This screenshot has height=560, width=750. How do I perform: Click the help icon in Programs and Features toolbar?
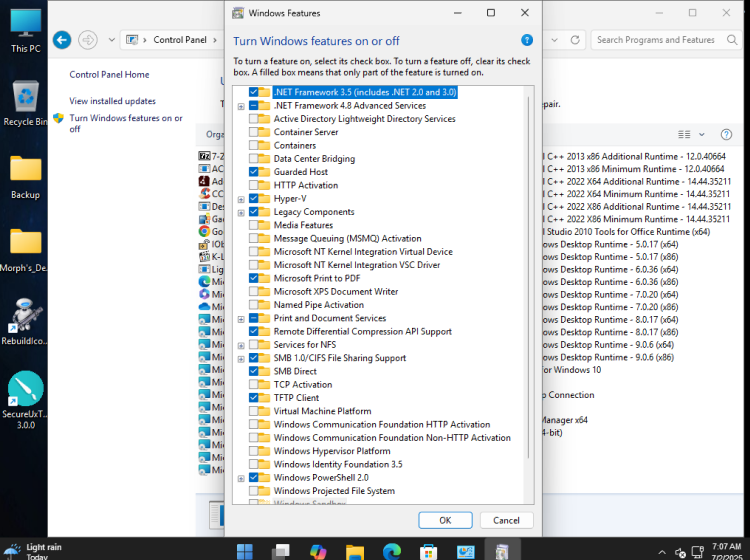point(726,134)
